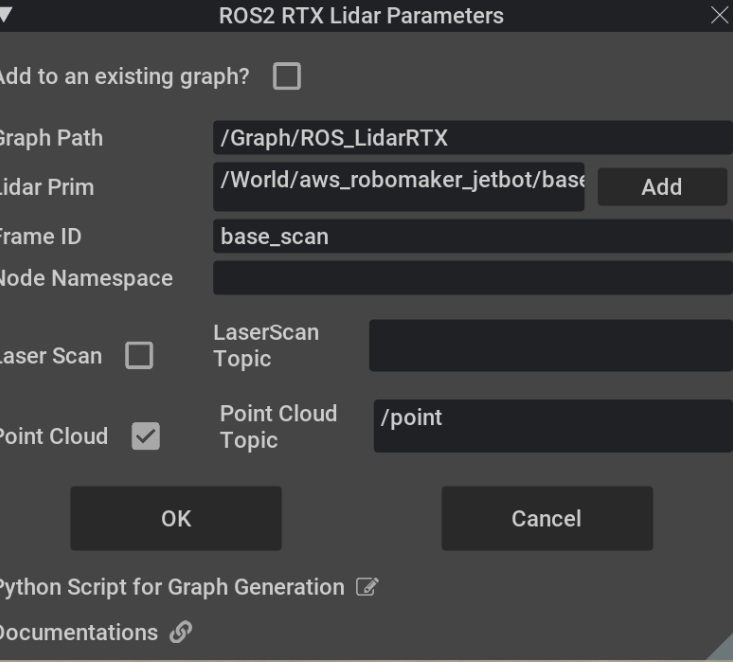
Task: Open the Python script edit icon
Action: click(x=367, y=587)
